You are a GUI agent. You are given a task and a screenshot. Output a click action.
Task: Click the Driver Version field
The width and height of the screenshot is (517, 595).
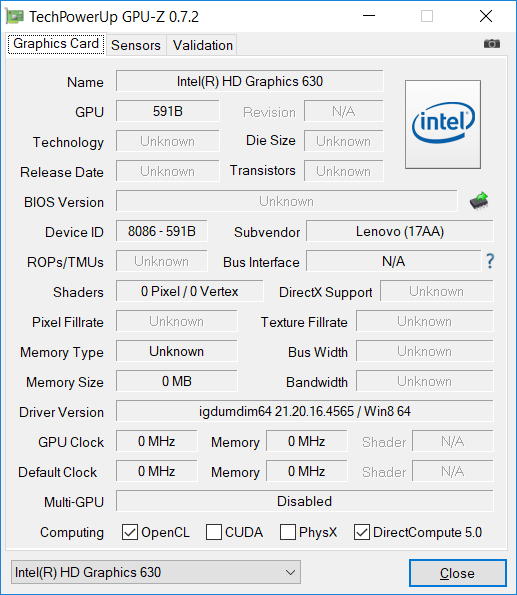coord(304,411)
